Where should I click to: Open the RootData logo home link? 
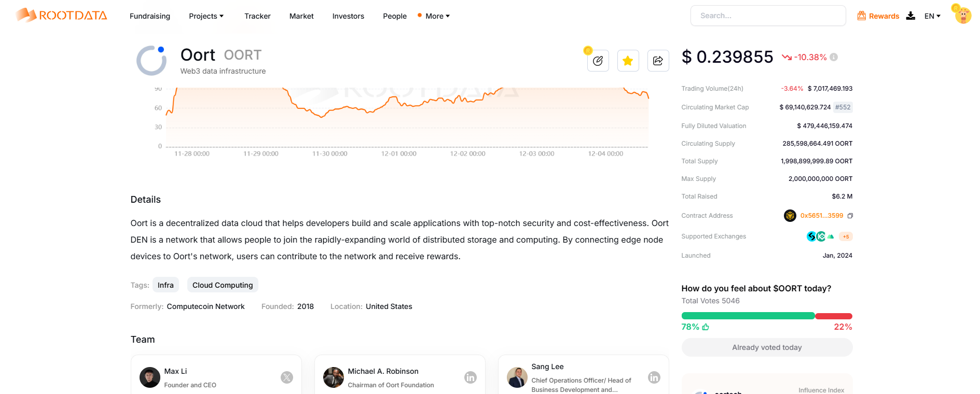tap(61, 15)
